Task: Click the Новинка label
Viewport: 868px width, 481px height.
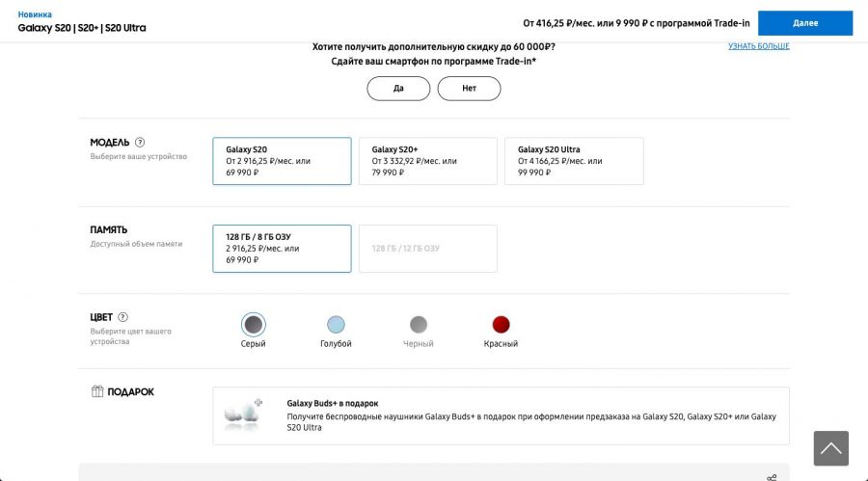Action: [x=35, y=14]
